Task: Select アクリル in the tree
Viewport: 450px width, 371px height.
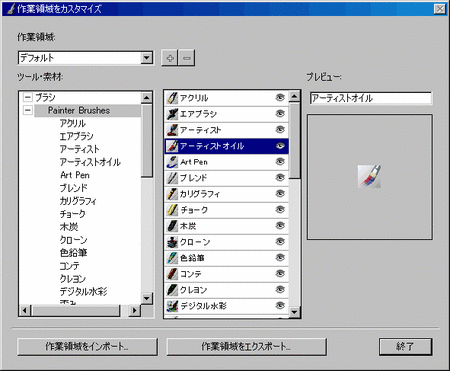Action: pos(73,123)
